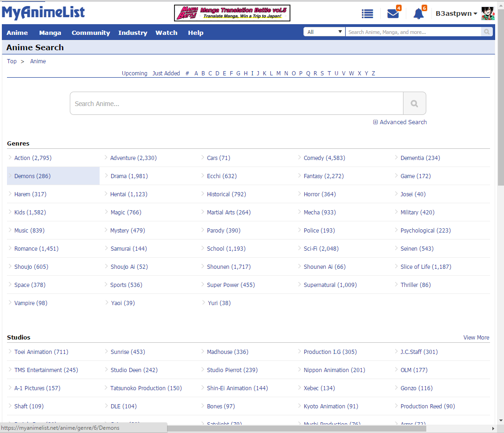Open Gonzo (116) studio

click(417, 388)
